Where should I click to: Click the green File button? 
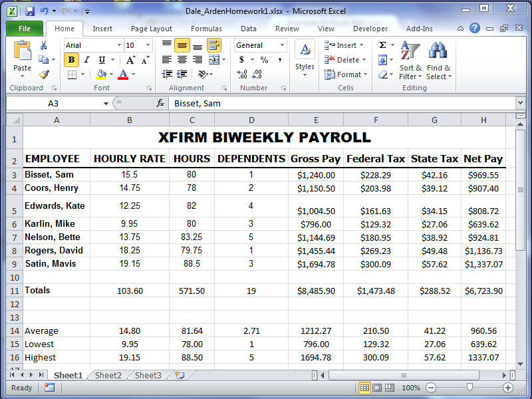tap(25, 29)
